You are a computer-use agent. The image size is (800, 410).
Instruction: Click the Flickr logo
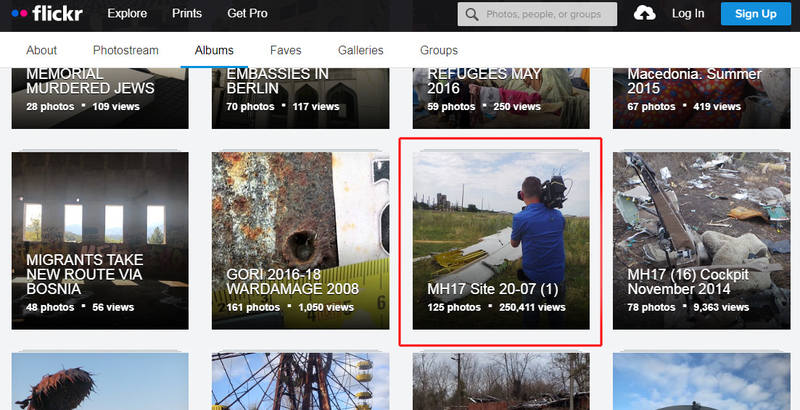tap(47, 14)
